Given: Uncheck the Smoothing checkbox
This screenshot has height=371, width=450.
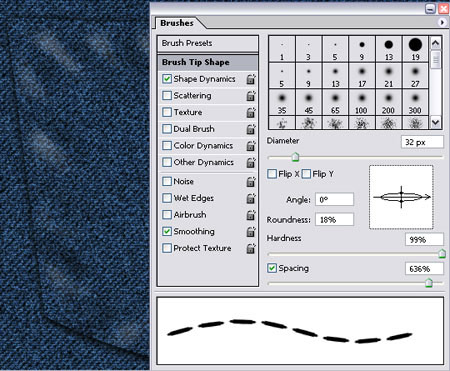Looking at the screenshot, I should point(167,231).
